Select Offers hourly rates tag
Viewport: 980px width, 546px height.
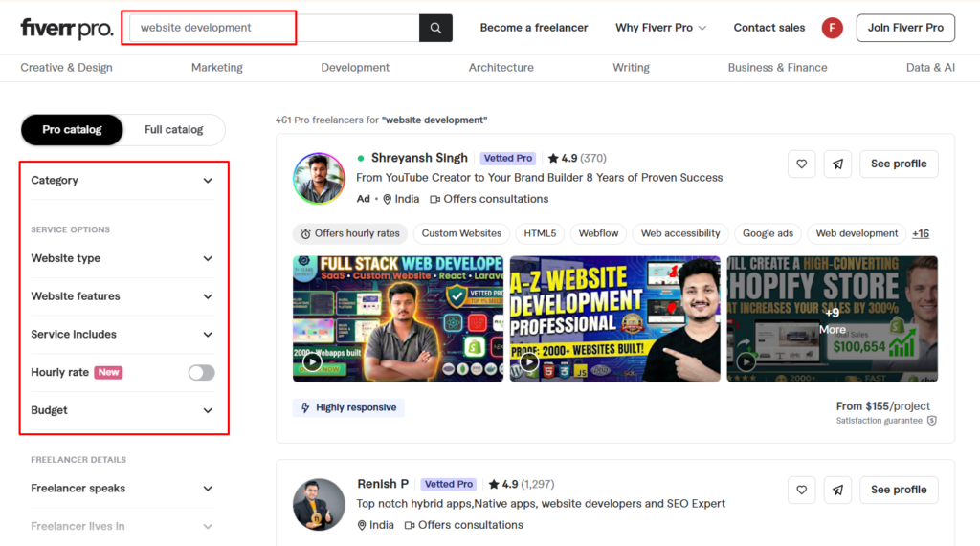pyautogui.click(x=350, y=233)
